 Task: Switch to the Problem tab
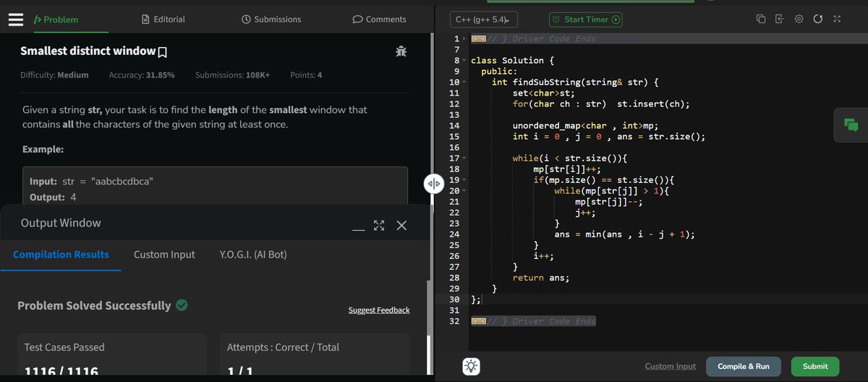(56, 20)
